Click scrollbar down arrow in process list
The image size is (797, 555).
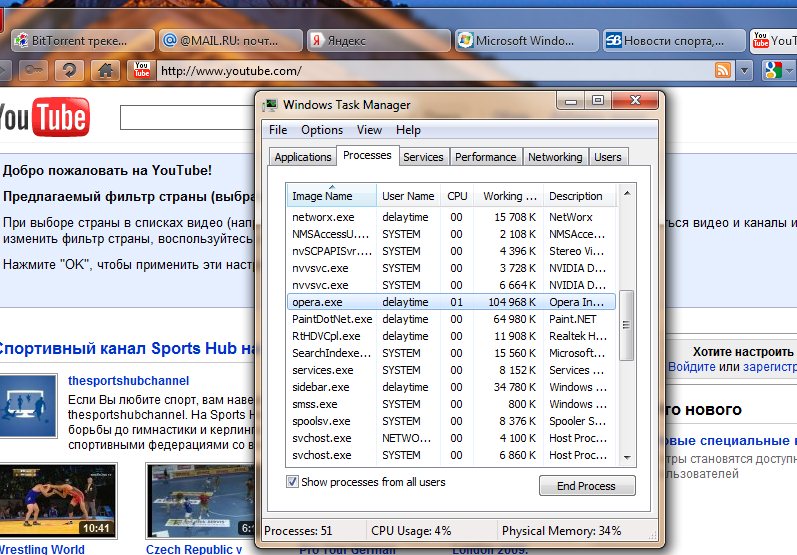click(x=627, y=456)
